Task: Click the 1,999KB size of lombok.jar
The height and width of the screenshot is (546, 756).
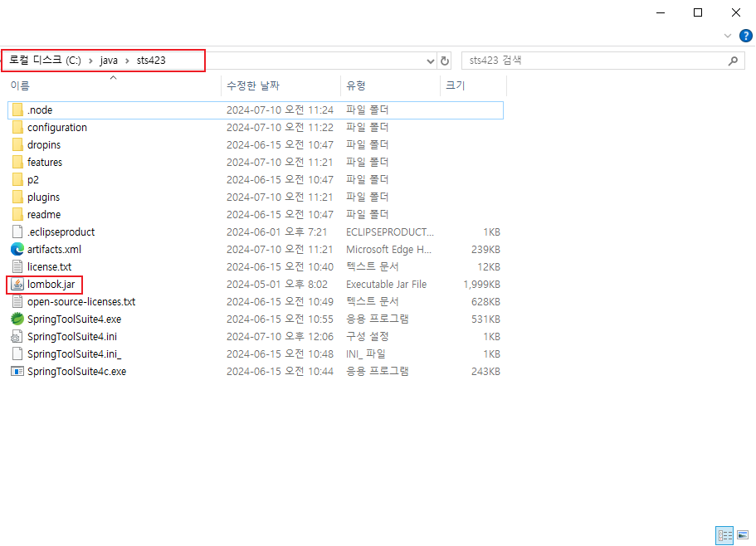Action: [481, 285]
